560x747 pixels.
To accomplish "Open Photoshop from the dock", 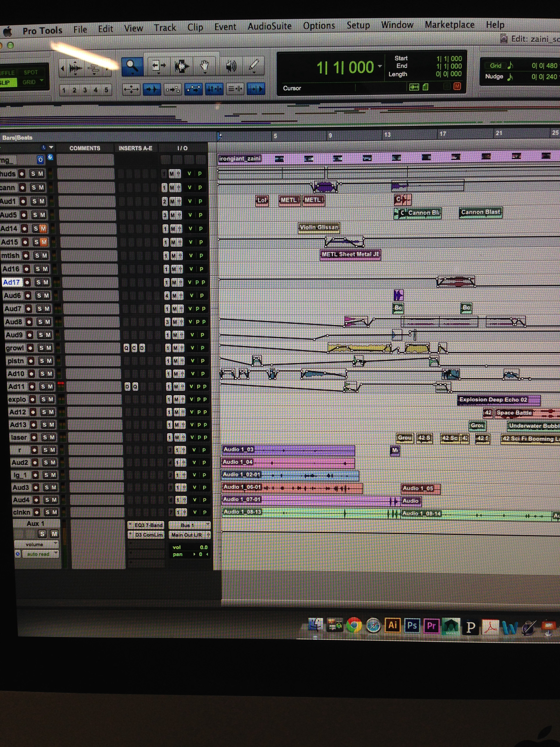I will [412, 626].
